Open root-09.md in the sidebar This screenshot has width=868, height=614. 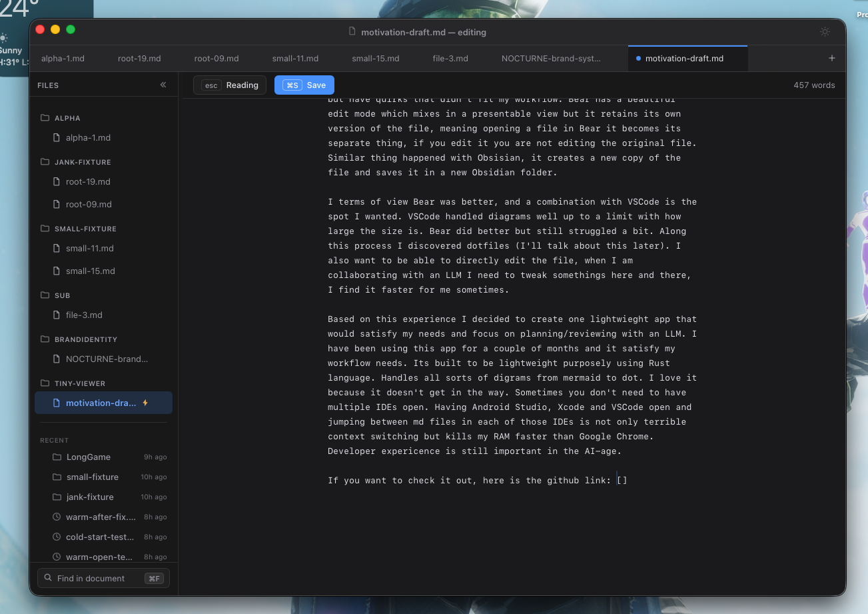[103, 204]
